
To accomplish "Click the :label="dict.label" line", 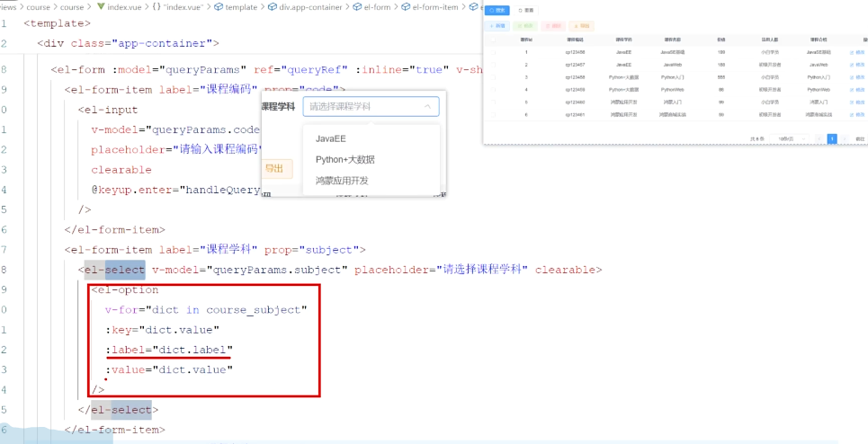I will pos(169,350).
